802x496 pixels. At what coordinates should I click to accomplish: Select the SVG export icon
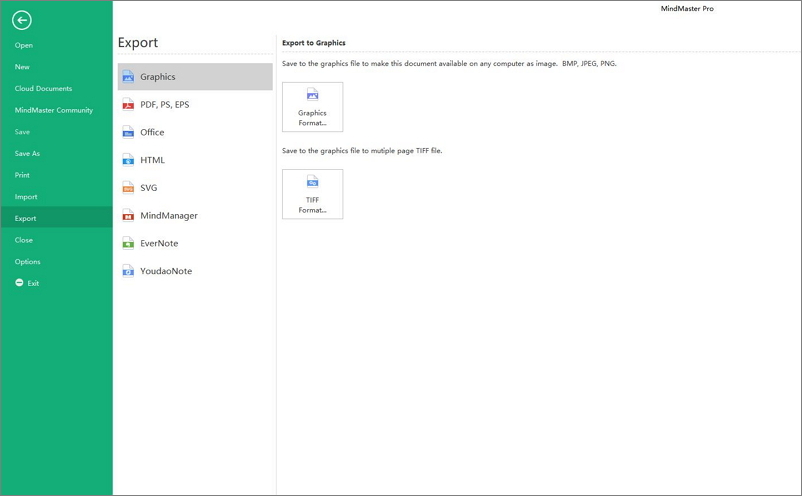click(128, 188)
